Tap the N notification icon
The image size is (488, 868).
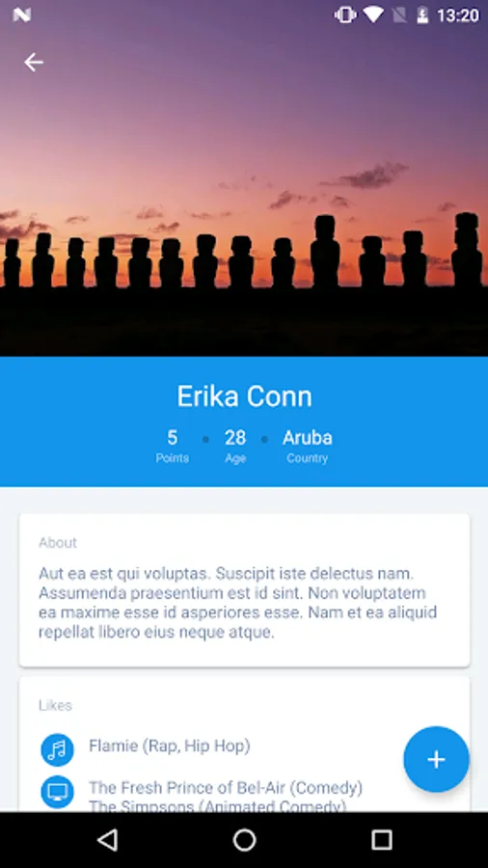point(21,14)
